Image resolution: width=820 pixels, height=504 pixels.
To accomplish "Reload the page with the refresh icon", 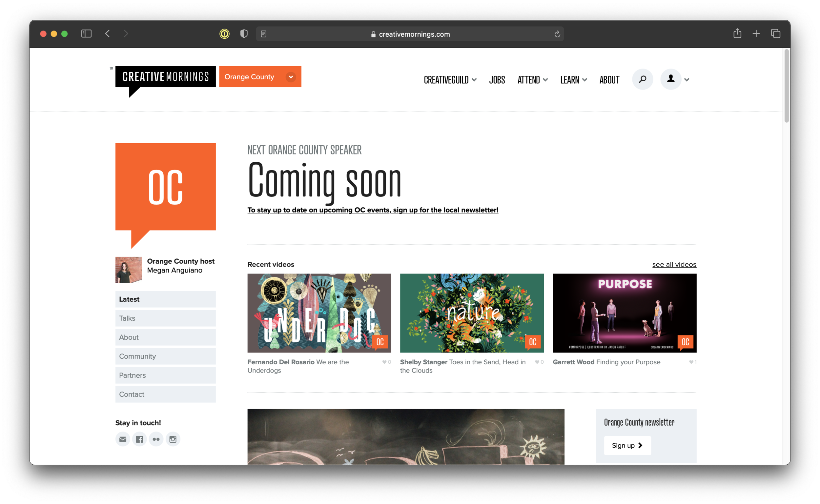I will click(557, 34).
